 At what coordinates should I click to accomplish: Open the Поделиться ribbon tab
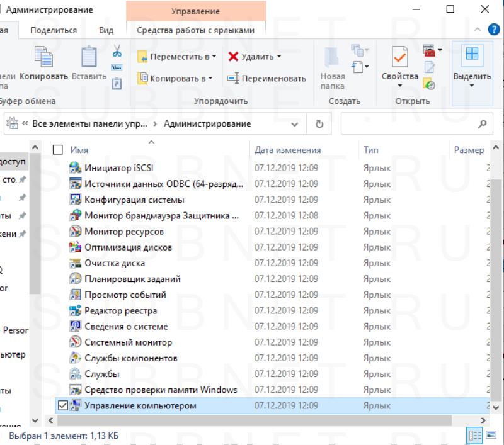(54, 30)
